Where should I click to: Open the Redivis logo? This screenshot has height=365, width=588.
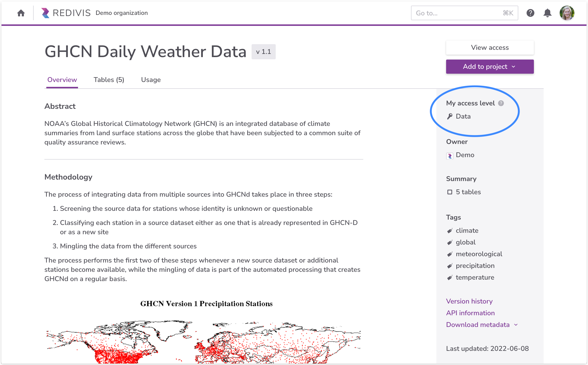point(66,13)
